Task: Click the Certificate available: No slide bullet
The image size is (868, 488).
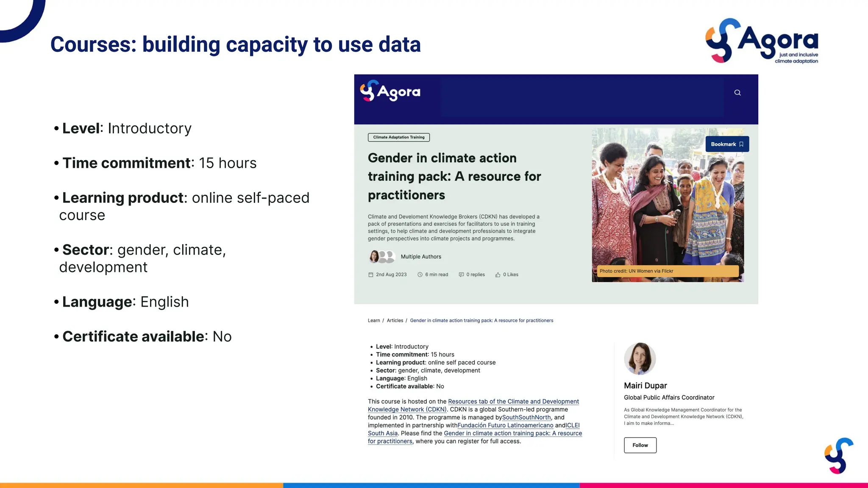Action: [143, 336]
